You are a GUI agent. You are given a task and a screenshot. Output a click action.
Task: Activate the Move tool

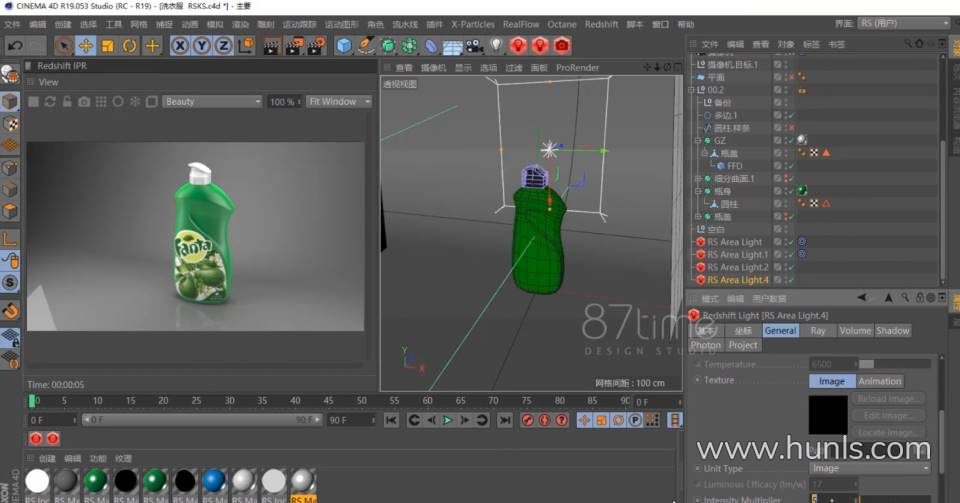pos(86,46)
